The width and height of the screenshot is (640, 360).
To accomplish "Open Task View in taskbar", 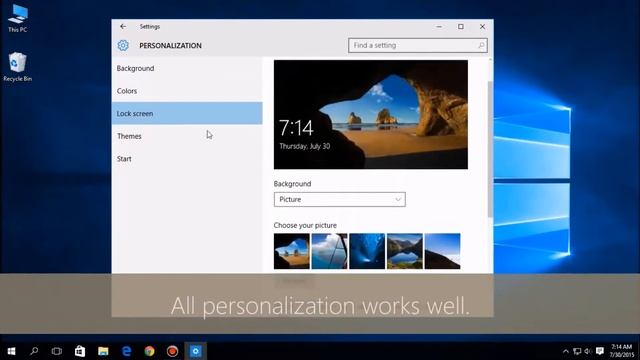I will coord(57,351).
